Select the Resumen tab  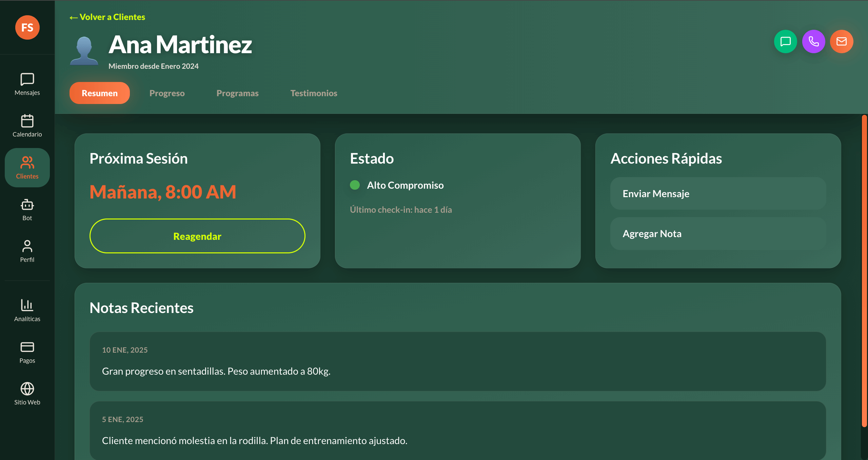(99, 93)
